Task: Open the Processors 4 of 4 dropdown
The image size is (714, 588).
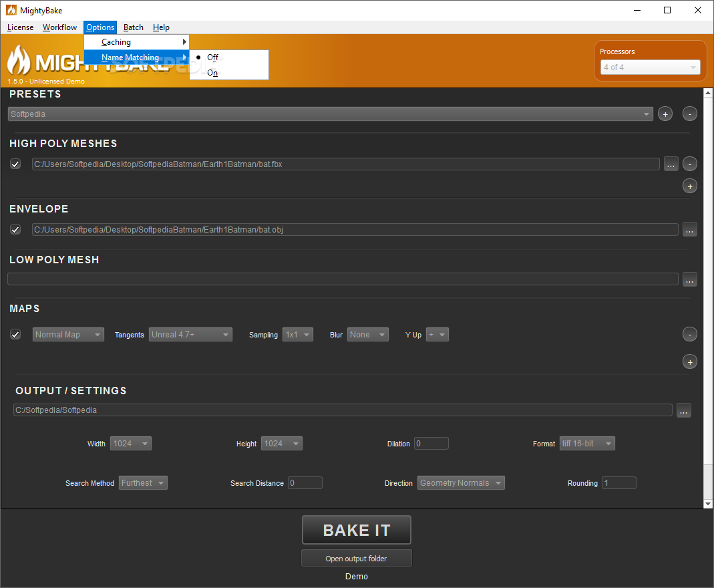Action: coord(650,67)
